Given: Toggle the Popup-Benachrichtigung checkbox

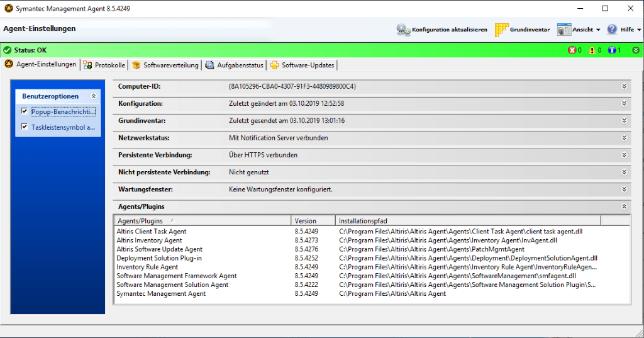Looking at the screenshot, I should [x=25, y=111].
